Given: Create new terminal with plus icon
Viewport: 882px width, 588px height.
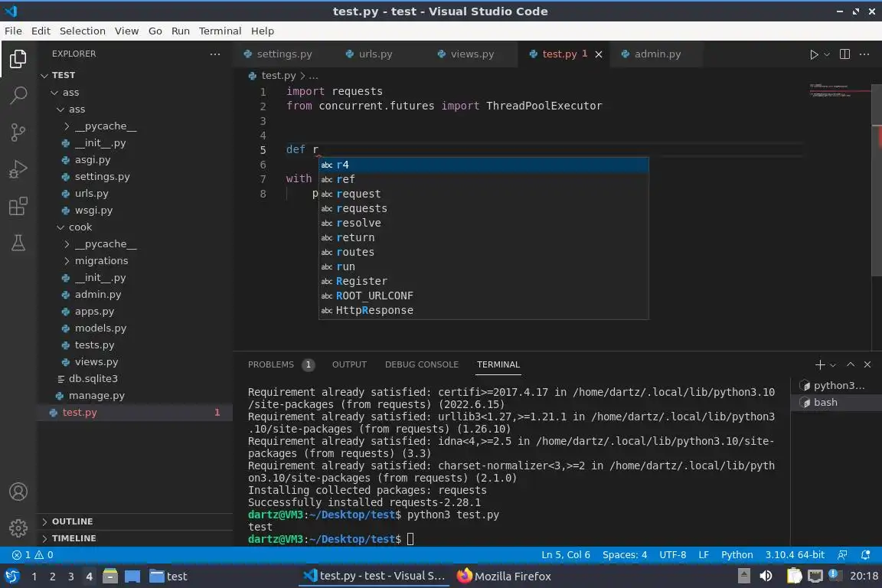Looking at the screenshot, I should click(x=819, y=364).
